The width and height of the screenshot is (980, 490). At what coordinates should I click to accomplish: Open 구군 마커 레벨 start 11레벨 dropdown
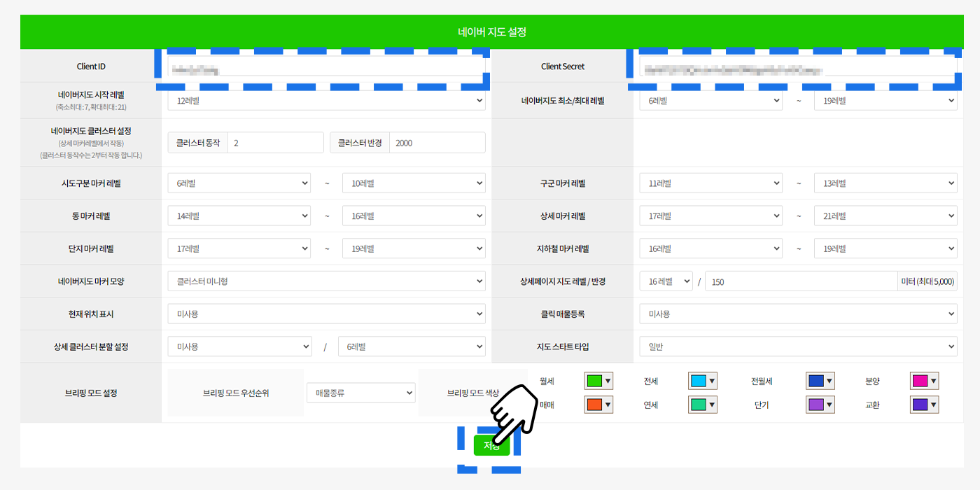tap(710, 183)
